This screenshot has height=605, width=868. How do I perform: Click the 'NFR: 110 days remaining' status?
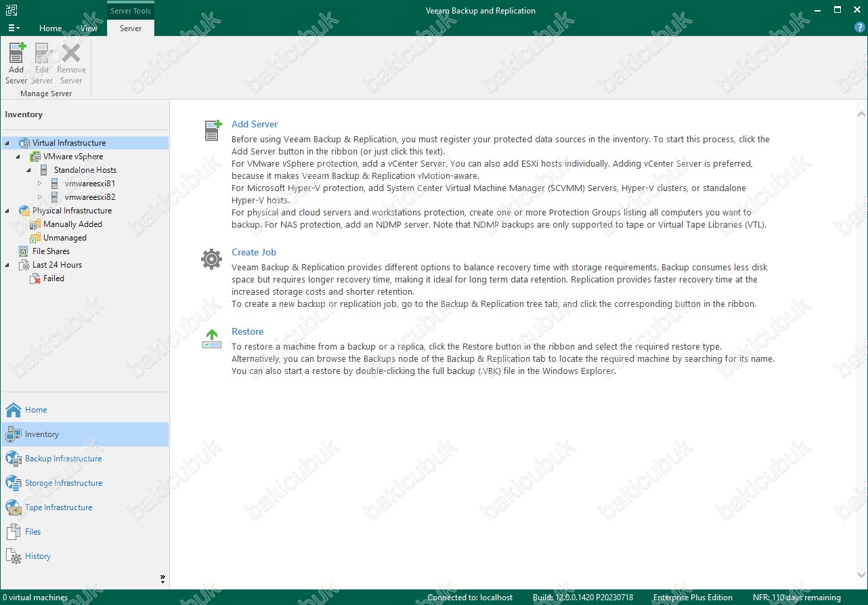pos(796,598)
